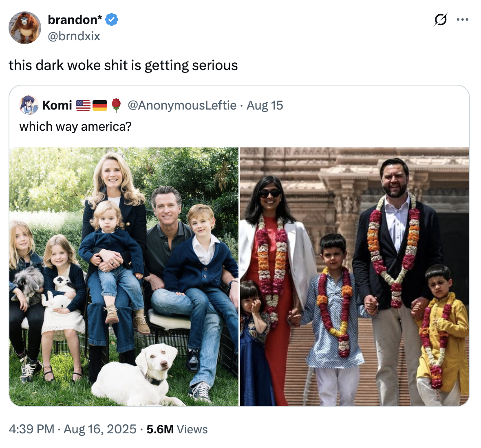The image size is (481, 448).
Task: Click the rose emoji beside Komi
Action: tap(116, 105)
